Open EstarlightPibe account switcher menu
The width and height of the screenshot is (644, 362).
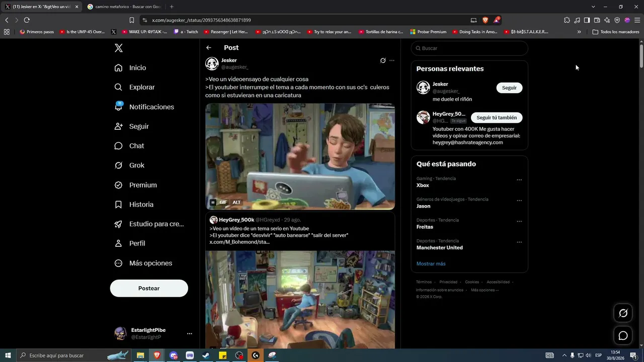click(x=190, y=334)
